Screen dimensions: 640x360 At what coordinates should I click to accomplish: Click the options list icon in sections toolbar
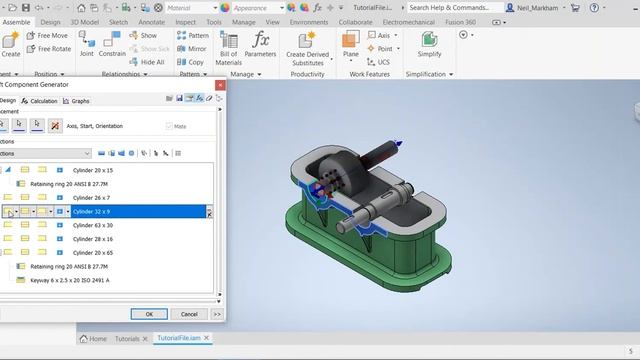178,153
